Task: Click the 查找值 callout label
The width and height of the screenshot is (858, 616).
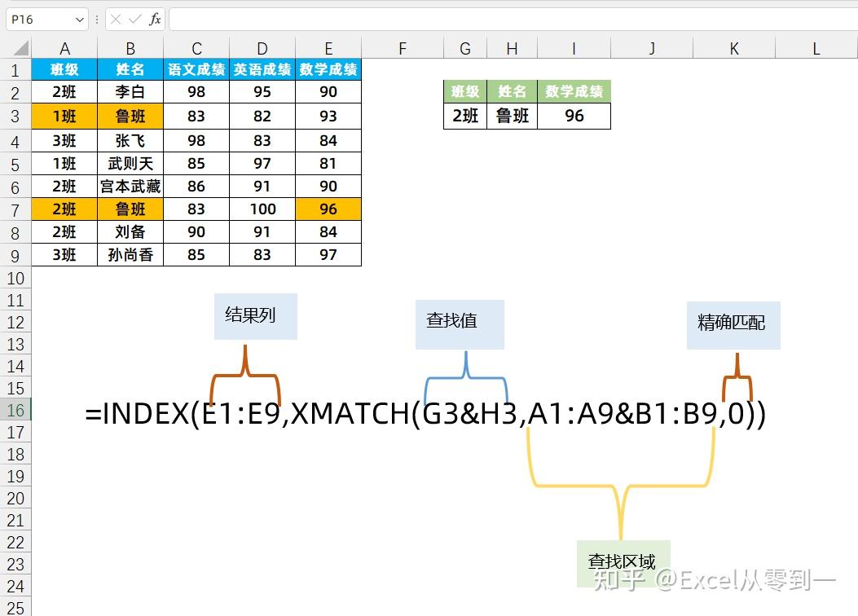Action: pos(459,323)
